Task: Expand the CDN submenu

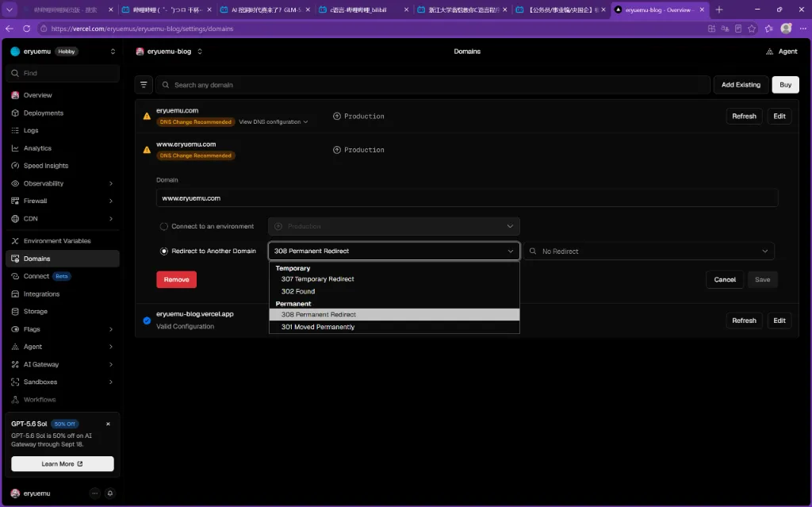Action: click(111, 219)
